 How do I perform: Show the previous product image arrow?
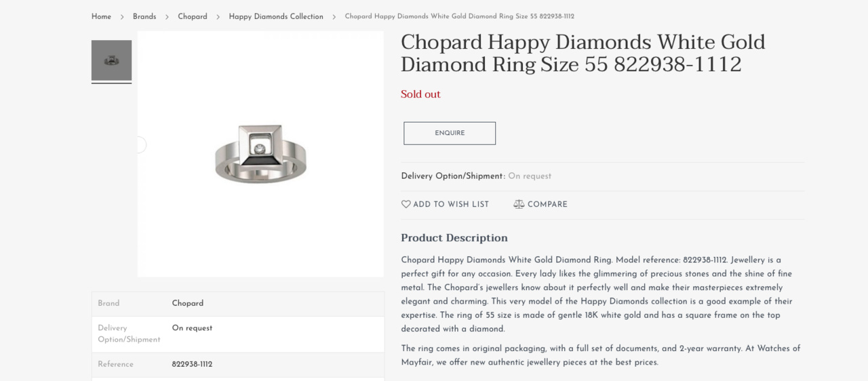140,145
